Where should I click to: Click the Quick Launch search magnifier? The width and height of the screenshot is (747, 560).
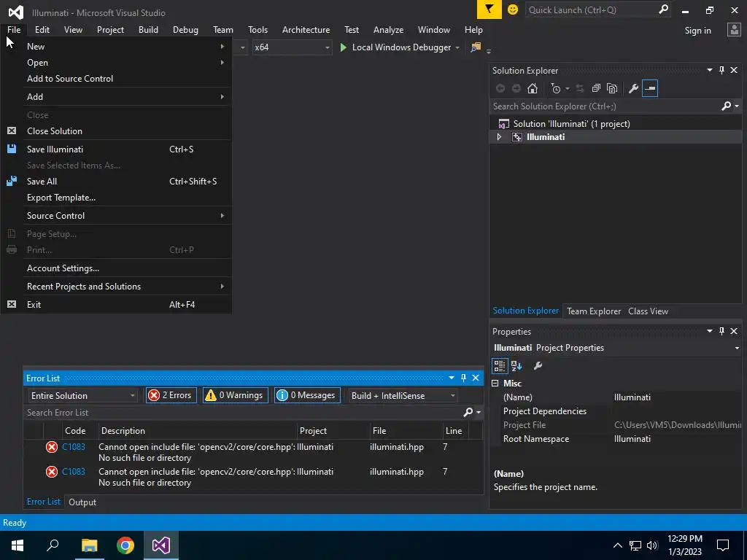click(x=663, y=9)
